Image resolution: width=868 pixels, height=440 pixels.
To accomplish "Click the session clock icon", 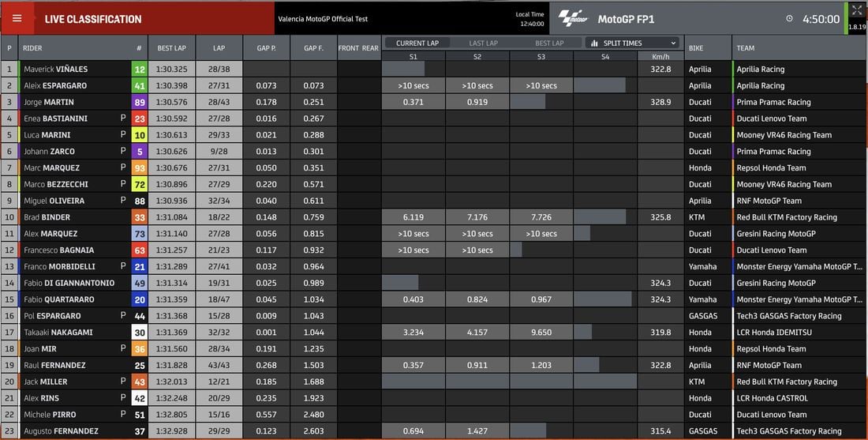I will tap(789, 19).
